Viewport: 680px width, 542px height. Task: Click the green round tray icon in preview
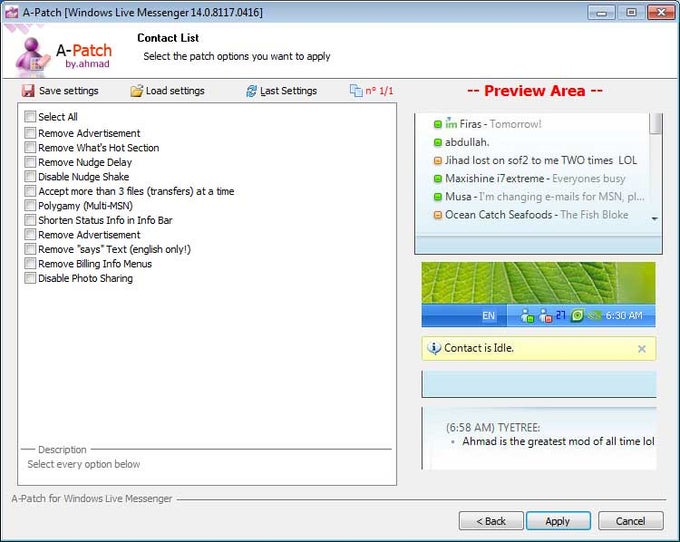tap(577, 315)
